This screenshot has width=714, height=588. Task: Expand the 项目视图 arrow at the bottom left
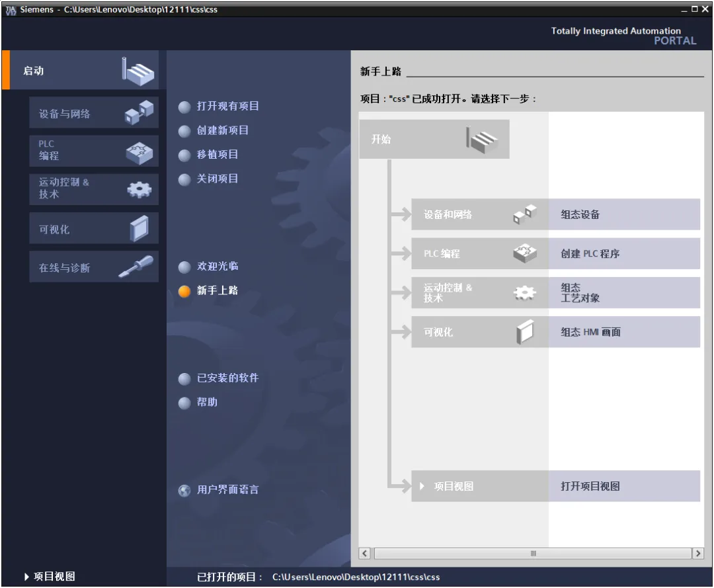coord(26,577)
